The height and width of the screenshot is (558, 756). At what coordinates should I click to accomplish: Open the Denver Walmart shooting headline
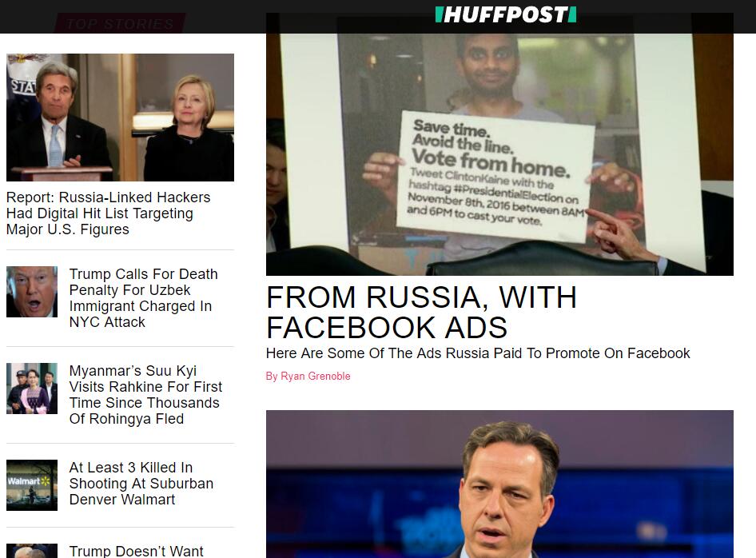pos(141,483)
